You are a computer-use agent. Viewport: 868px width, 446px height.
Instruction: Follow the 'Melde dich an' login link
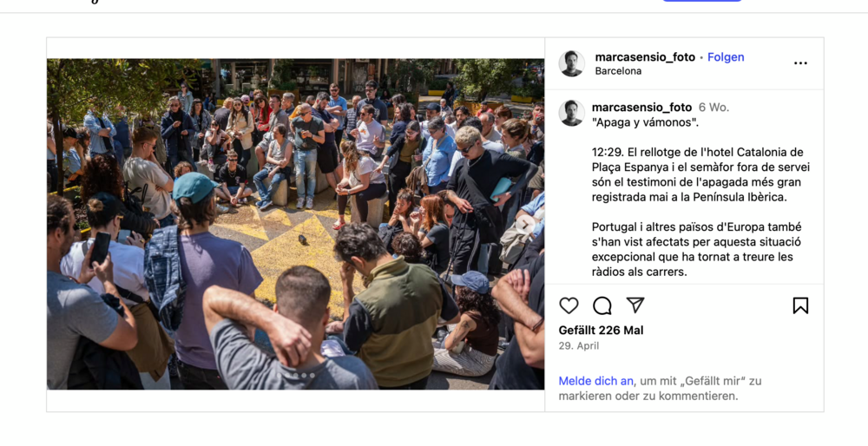point(595,381)
